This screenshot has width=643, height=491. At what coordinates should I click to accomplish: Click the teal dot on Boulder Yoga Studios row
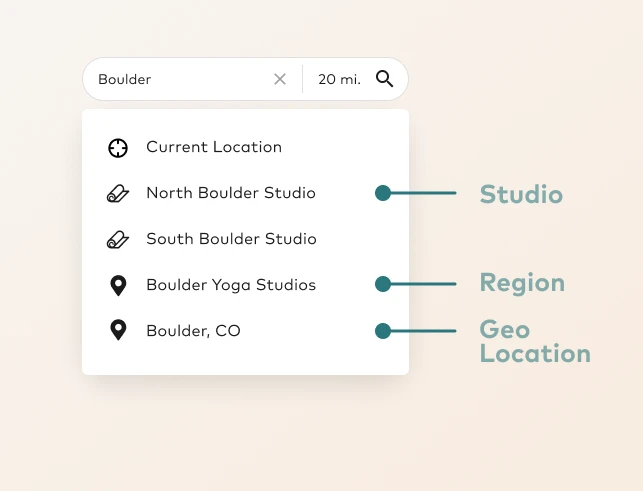383,284
